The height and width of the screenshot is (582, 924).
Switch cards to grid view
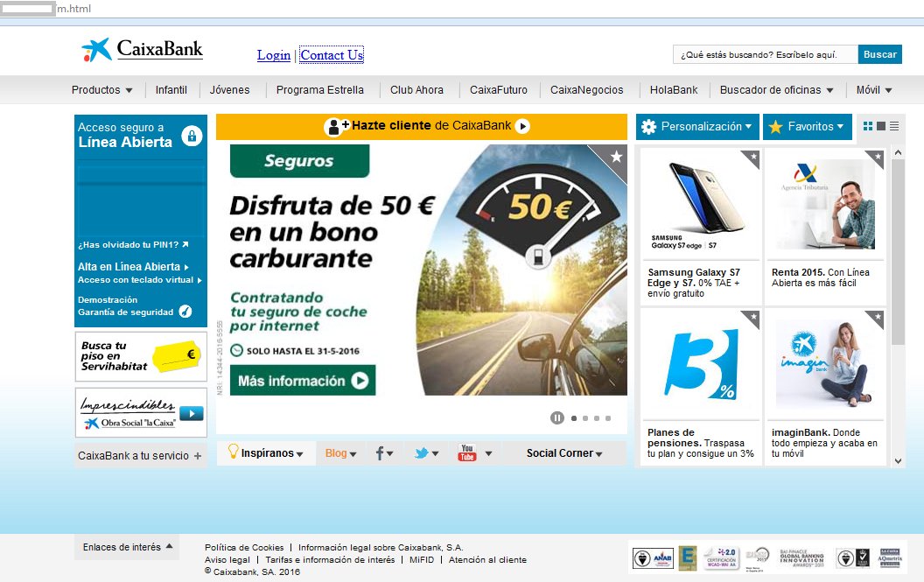[867, 126]
